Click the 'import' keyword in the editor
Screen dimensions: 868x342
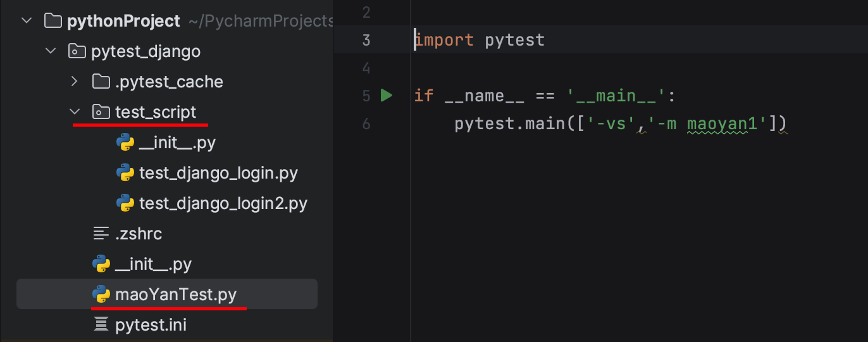(x=444, y=40)
